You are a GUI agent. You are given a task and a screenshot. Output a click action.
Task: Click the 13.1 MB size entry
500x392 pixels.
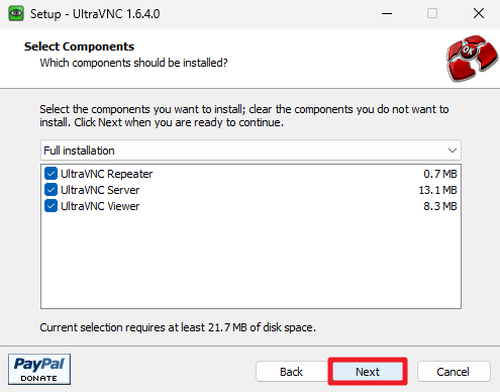point(438,190)
